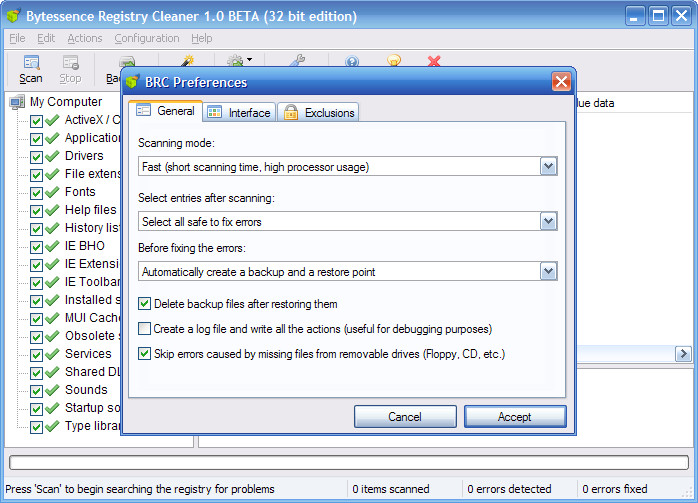Switch to the General tab
The width and height of the screenshot is (698, 503).
point(166,111)
